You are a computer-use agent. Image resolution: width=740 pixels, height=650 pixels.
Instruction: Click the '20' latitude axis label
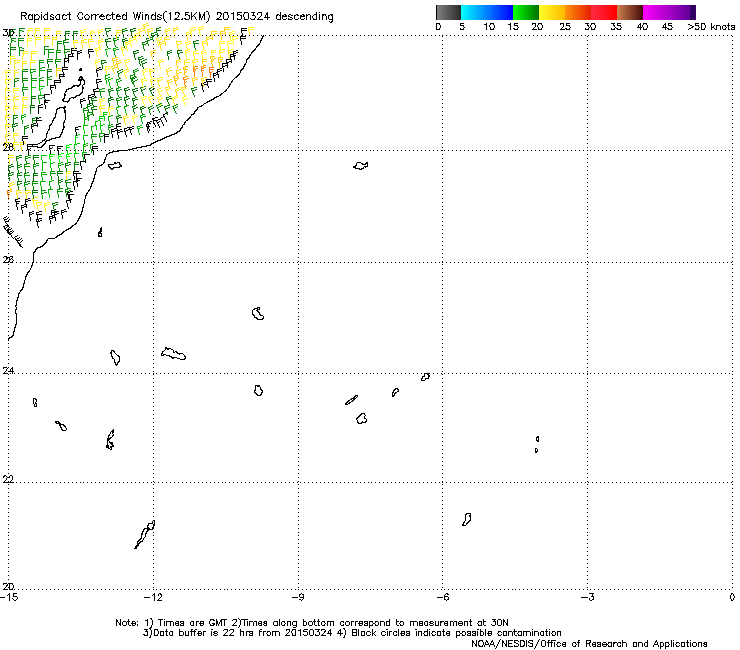(x=8, y=587)
